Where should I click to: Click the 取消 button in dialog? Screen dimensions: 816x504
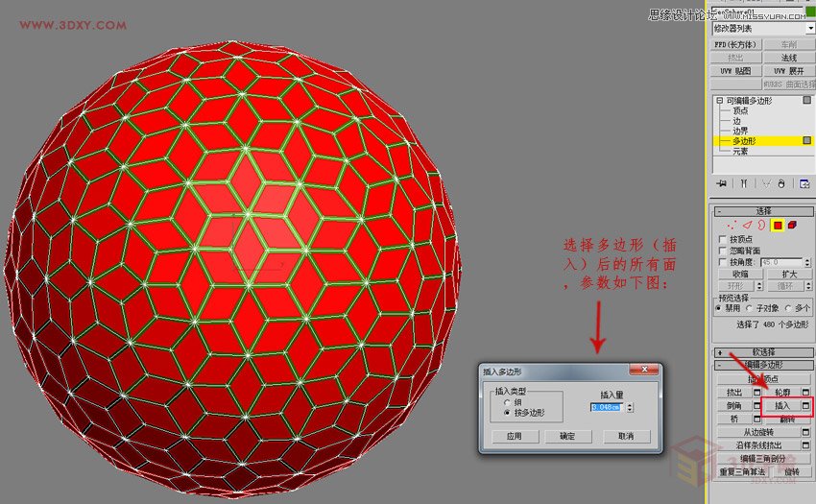(x=627, y=436)
